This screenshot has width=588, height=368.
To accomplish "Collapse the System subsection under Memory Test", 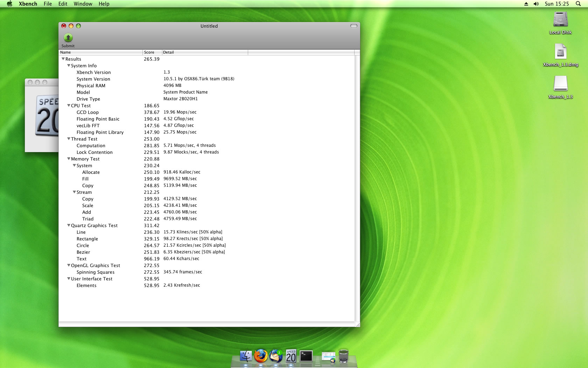I will point(74,165).
